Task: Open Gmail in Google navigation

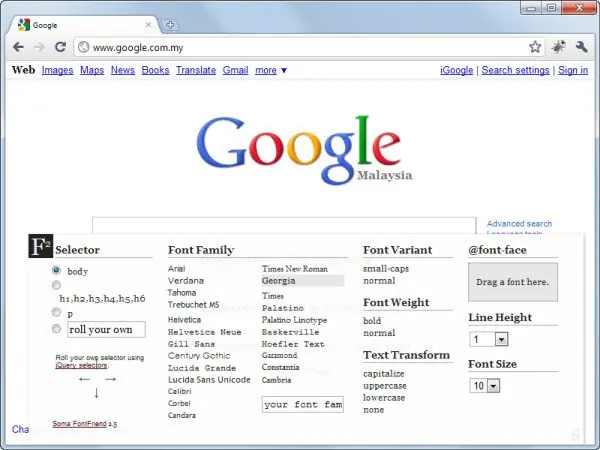Action: point(235,70)
